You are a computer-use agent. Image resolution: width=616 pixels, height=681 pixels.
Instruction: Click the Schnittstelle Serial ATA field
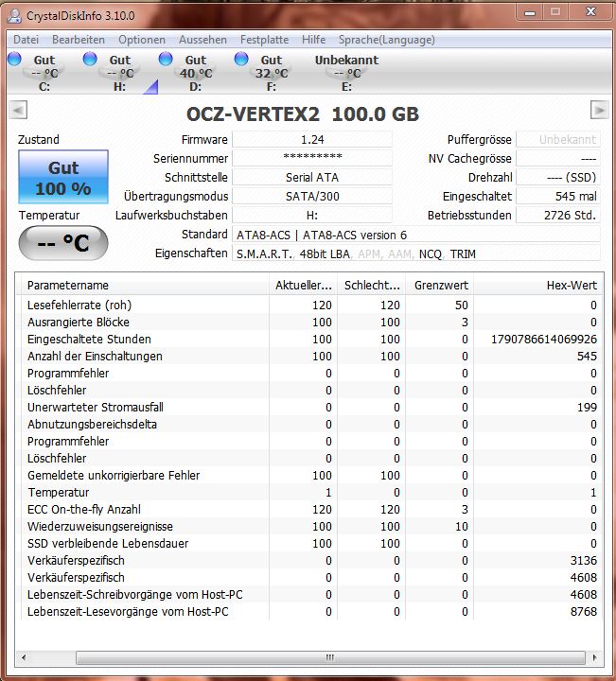coord(312,178)
